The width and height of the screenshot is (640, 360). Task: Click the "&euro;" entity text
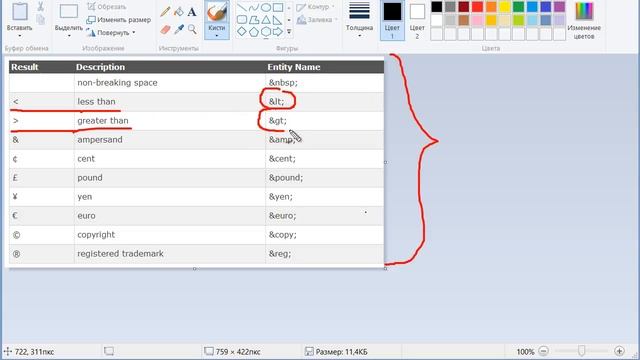click(x=282, y=216)
